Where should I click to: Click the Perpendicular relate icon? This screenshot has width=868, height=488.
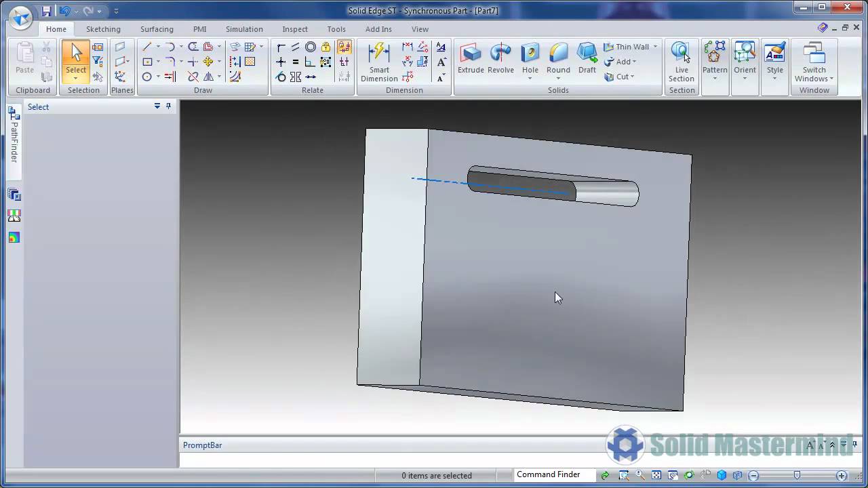(310, 62)
